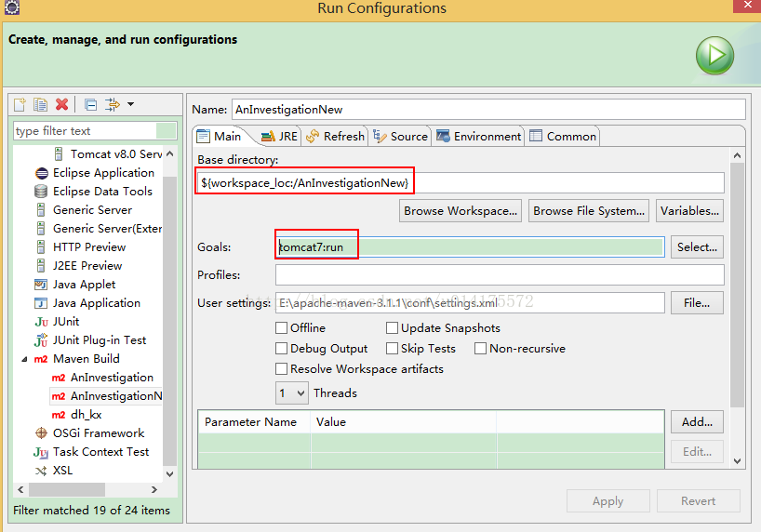Open the Threads count dropdown
Image resolution: width=761 pixels, height=532 pixels.
292,392
